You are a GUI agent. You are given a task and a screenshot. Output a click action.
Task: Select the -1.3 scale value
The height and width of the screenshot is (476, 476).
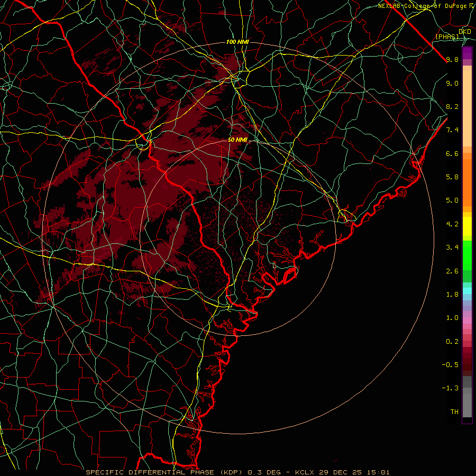(x=450, y=388)
